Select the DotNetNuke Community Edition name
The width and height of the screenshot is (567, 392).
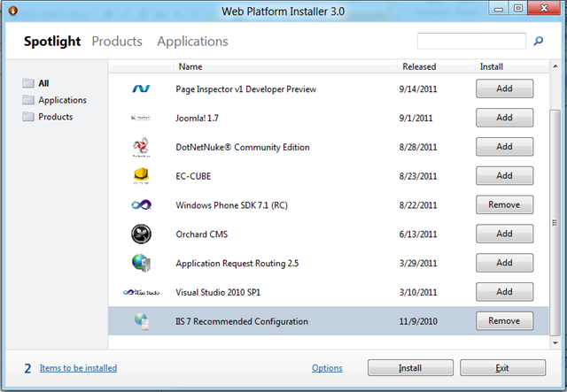[243, 148]
